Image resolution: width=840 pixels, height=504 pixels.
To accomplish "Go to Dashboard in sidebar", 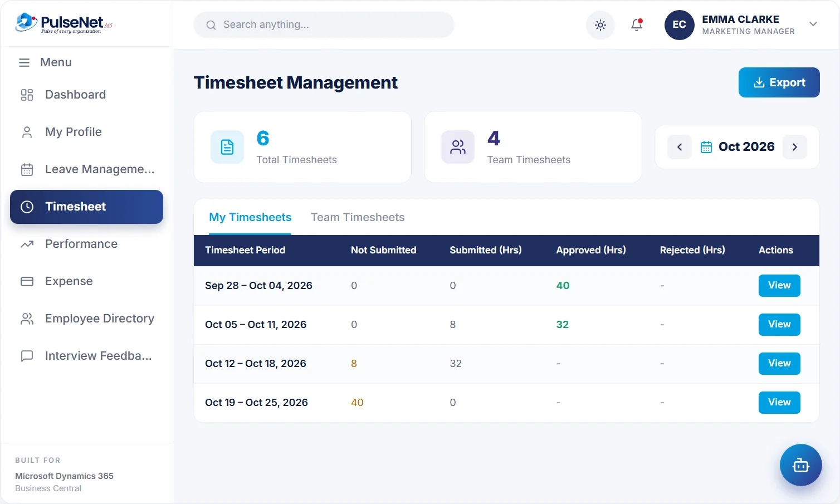I will (x=86, y=95).
